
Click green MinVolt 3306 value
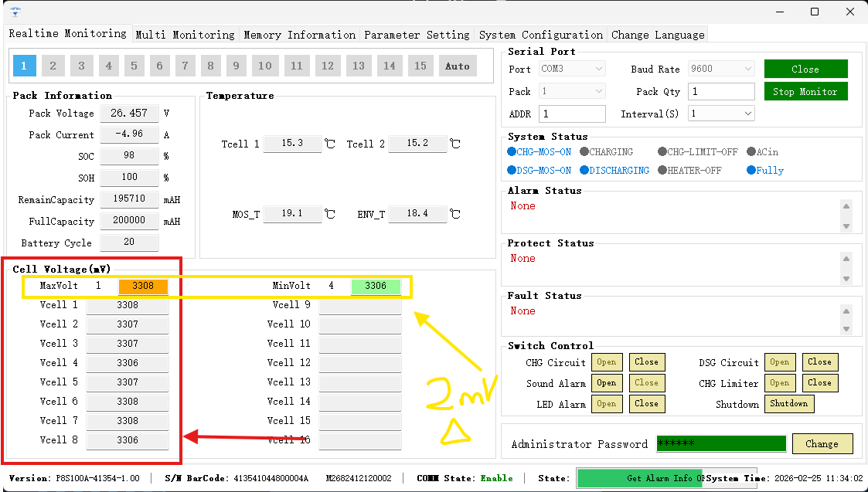tap(376, 286)
